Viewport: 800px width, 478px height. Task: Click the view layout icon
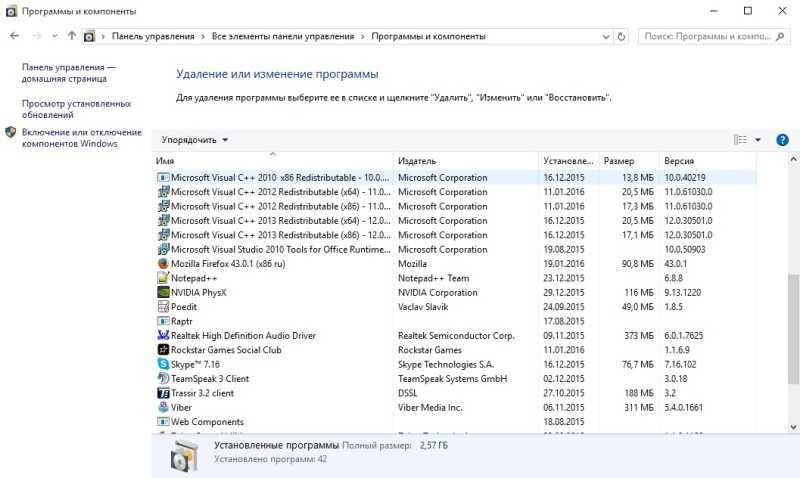click(x=740, y=140)
